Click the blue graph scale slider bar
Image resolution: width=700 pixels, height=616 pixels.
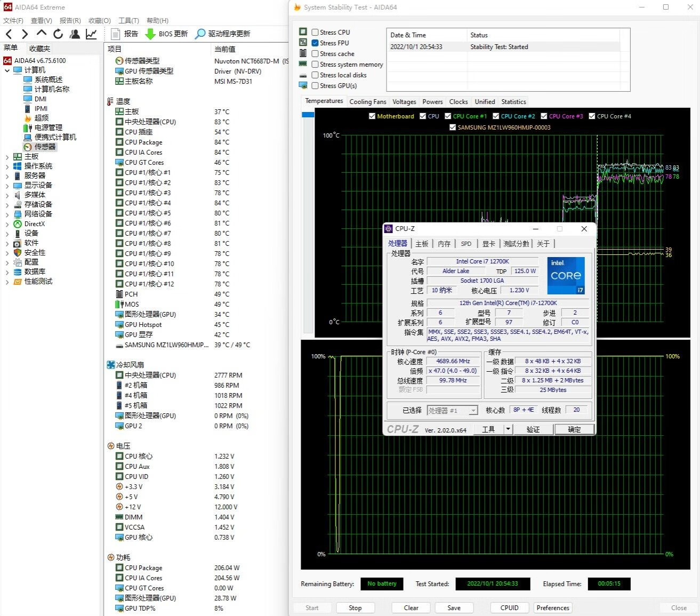click(x=308, y=115)
